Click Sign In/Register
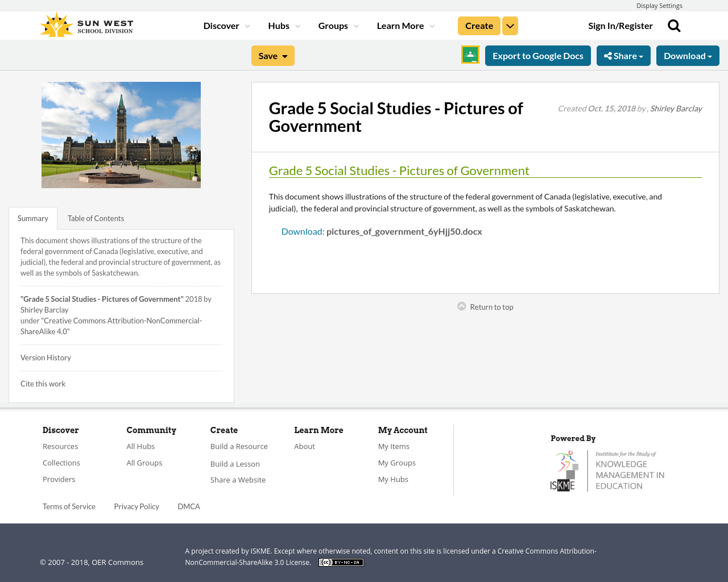The height and width of the screenshot is (582, 728). tap(620, 24)
